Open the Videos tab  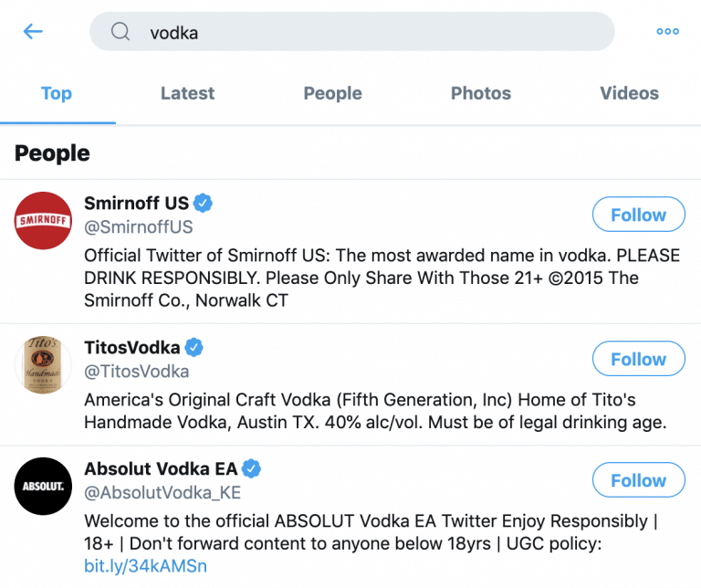click(629, 93)
